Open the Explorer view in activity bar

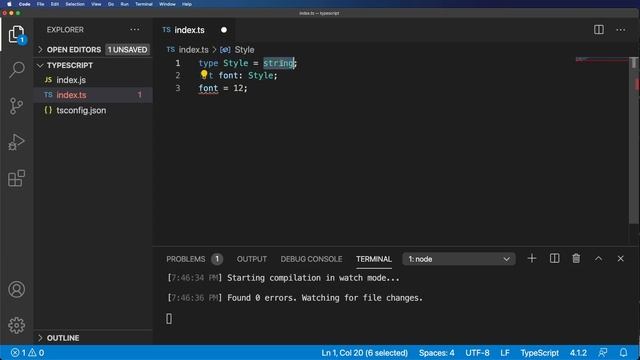click(16, 35)
